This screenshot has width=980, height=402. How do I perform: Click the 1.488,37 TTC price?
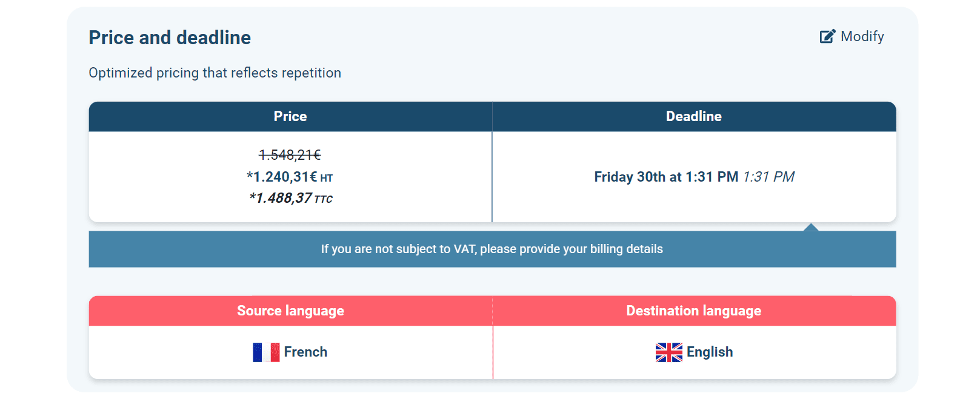coord(292,198)
